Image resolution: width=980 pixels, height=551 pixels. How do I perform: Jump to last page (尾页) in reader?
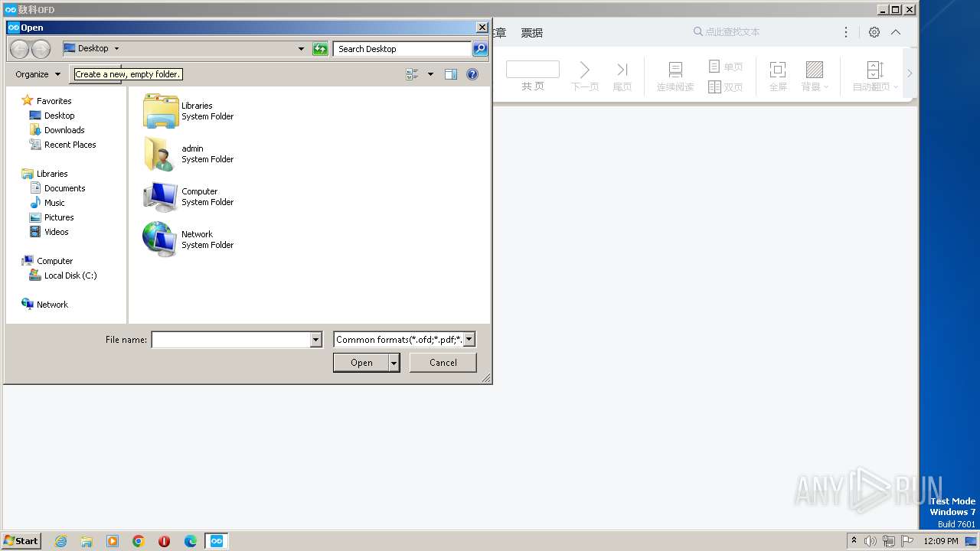pyautogui.click(x=622, y=77)
